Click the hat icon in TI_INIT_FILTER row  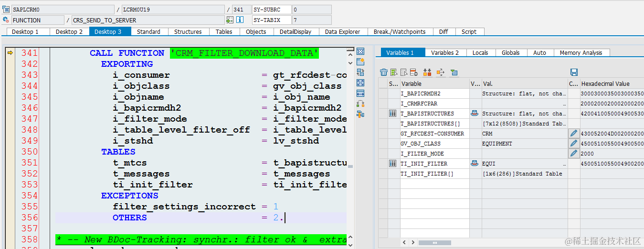click(x=475, y=164)
